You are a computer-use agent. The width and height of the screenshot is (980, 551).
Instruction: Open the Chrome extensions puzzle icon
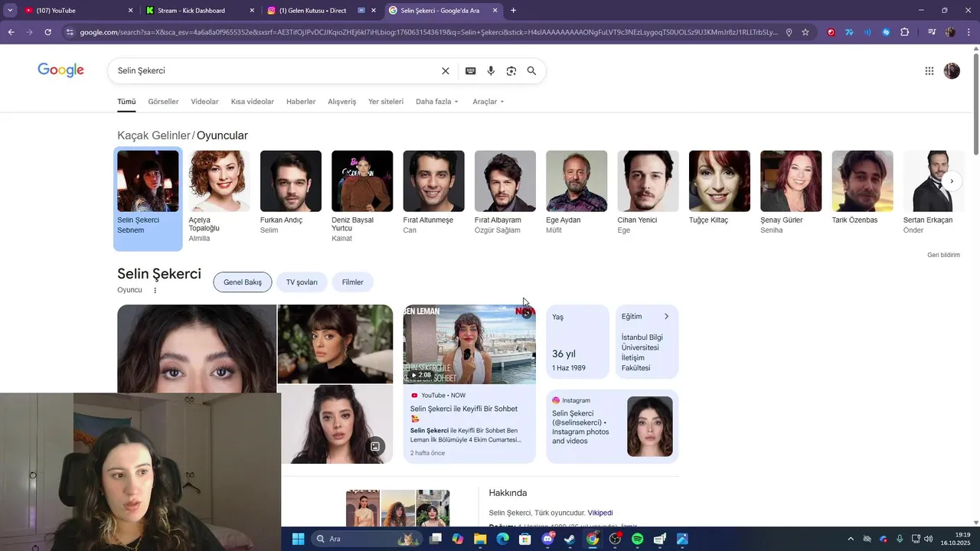click(x=905, y=32)
